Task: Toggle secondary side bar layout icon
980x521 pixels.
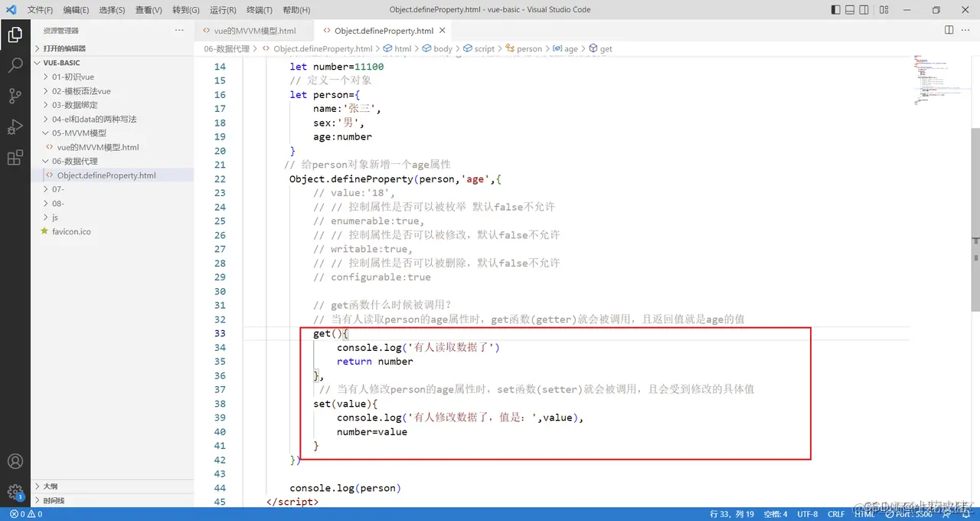Action: (864, 10)
